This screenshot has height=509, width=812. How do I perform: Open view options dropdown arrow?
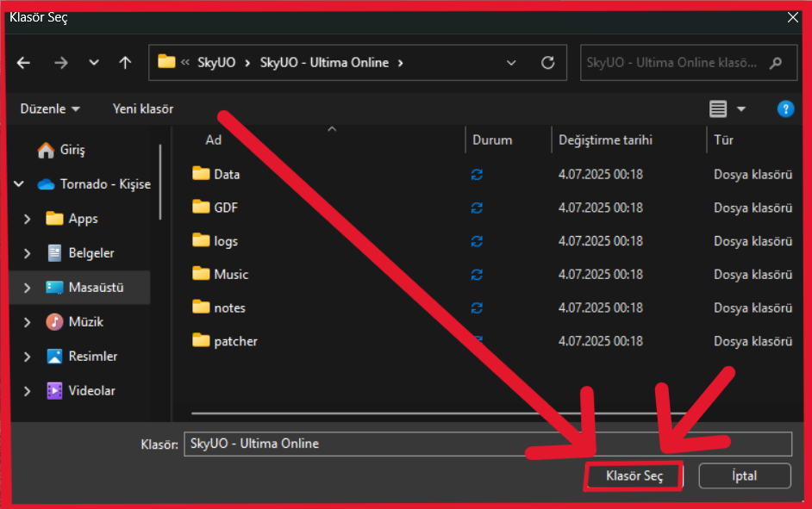[x=741, y=109]
